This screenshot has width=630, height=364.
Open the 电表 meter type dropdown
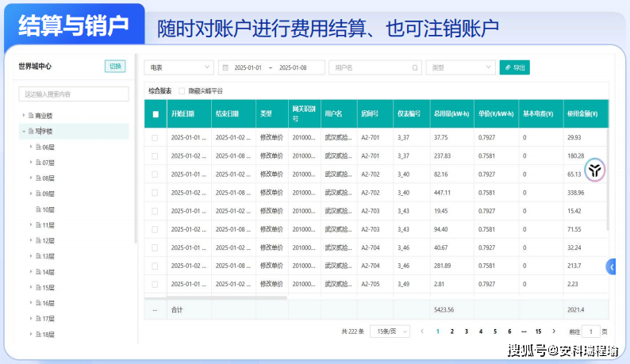pyautogui.click(x=179, y=67)
